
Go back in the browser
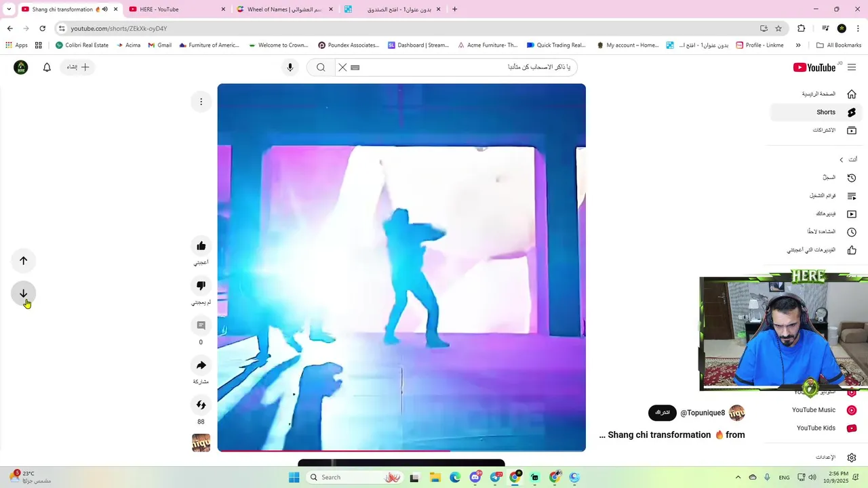click(9, 28)
